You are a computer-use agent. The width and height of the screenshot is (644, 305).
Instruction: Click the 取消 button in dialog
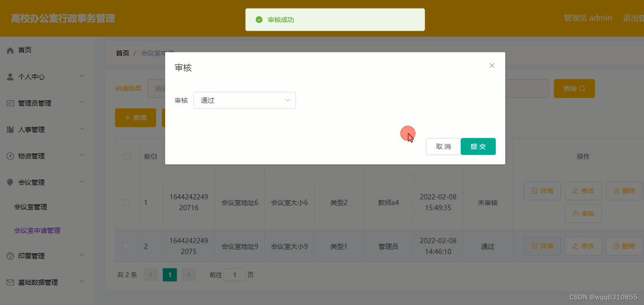pyautogui.click(x=443, y=146)
